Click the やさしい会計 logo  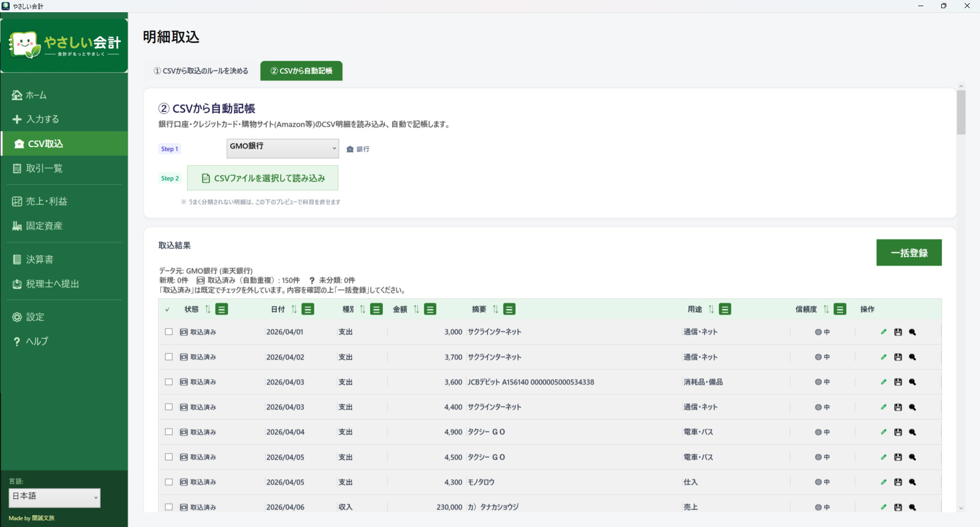point(64,45)
